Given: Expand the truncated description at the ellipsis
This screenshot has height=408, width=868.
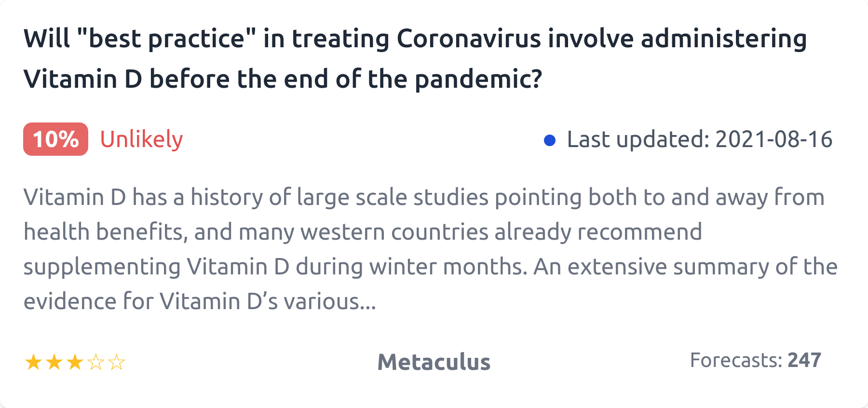Looking at the screenshot, I should tap(368, 302).
